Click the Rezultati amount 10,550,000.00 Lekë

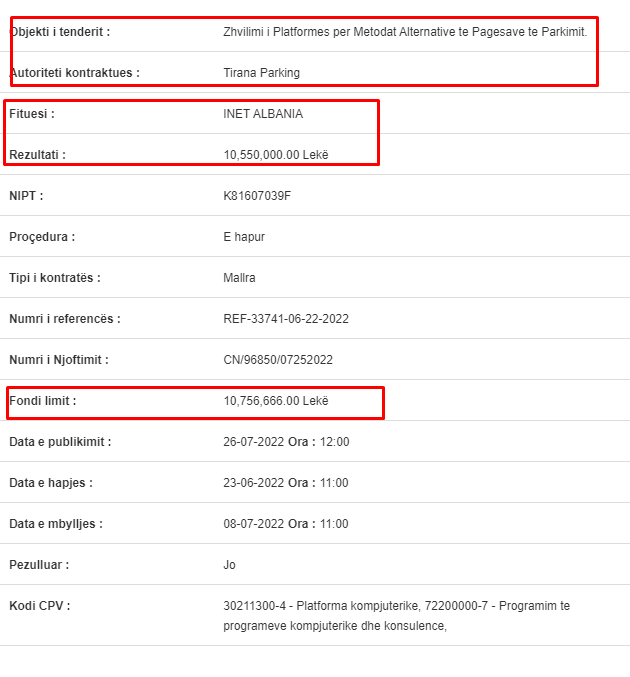tap(275, 155)
